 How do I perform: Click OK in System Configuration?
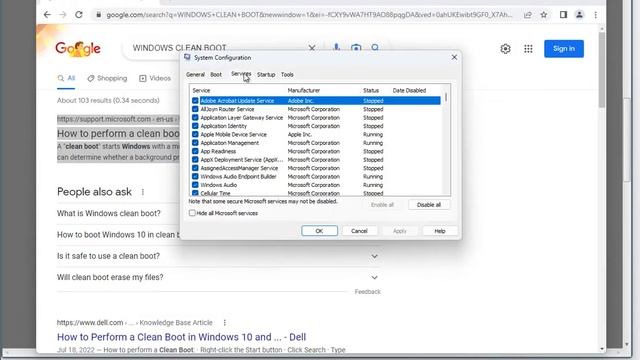pyautogui.click(x=319, y=231)
